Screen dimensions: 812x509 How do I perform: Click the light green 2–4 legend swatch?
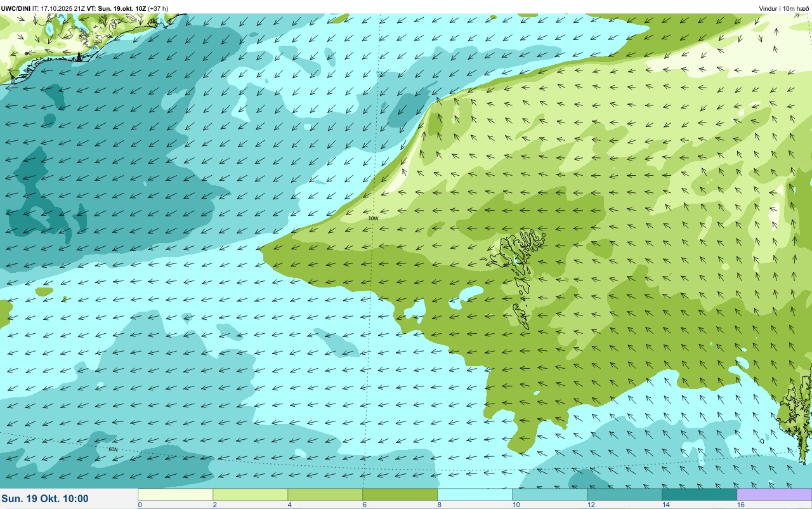coord(251,494)
